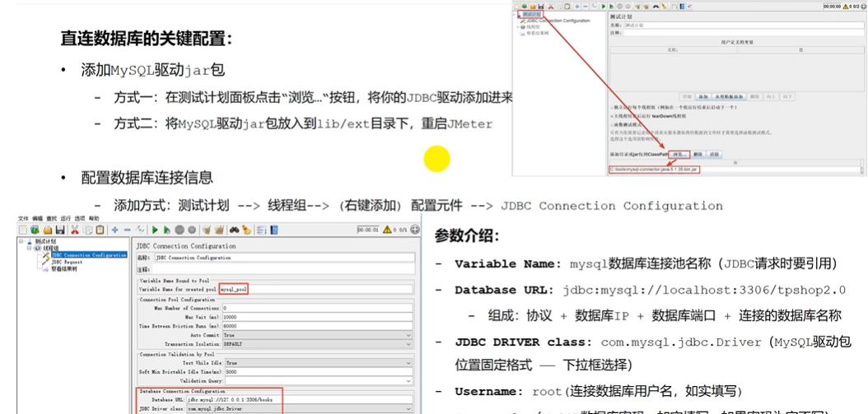The width and height of the screenshot is (868, 414).
Task: Click blue minus Collapse icon in JDBC config toolbar
Action: click(x=128, y=230)
